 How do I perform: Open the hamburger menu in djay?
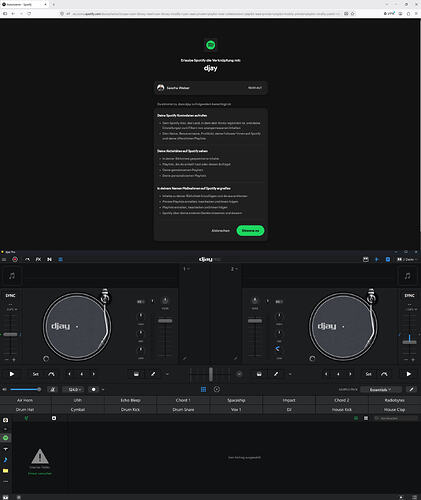(4, 259)
